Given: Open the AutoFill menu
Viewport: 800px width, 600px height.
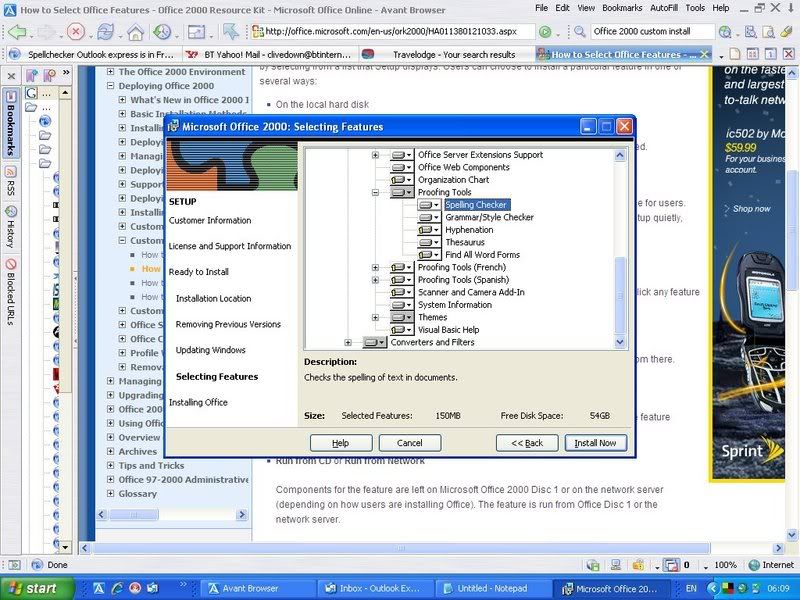Looking at the screenshot, I should click(664, 8).
